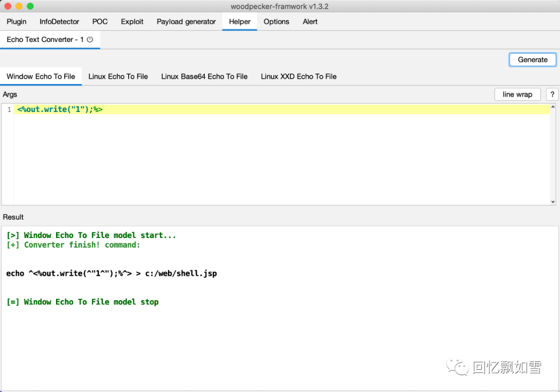Click the Args scrollbar down arrow
This screenshot has height=392, width=560.
(x=553, y=202)
